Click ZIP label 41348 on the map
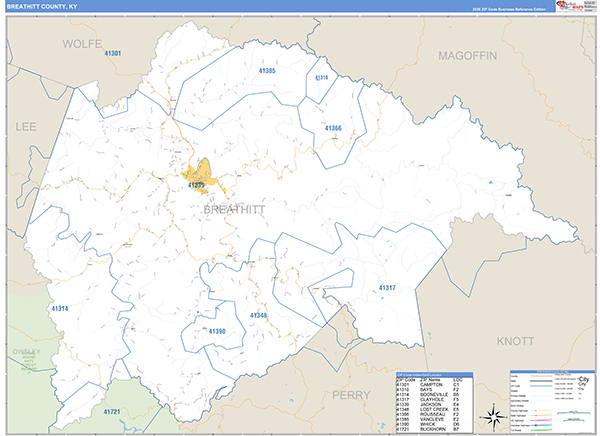This screenshot has height=436, width=600. 259,315
